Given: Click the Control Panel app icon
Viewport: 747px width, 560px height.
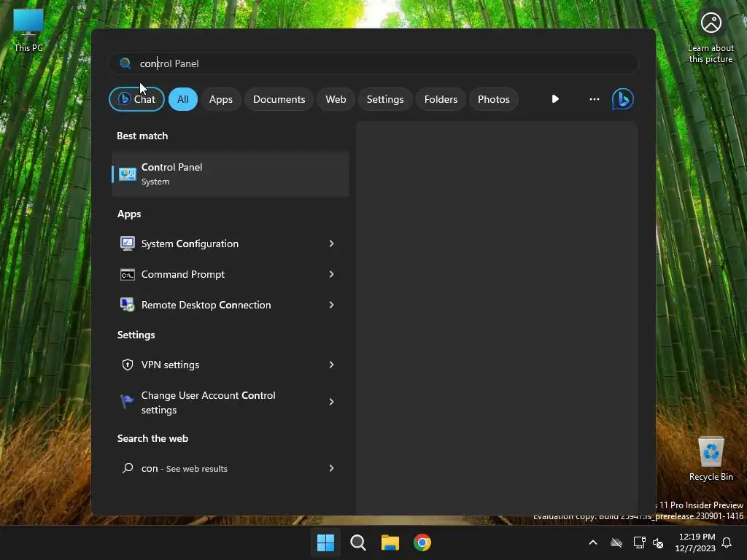Looking at the screenshot, I should pos(127,174).
